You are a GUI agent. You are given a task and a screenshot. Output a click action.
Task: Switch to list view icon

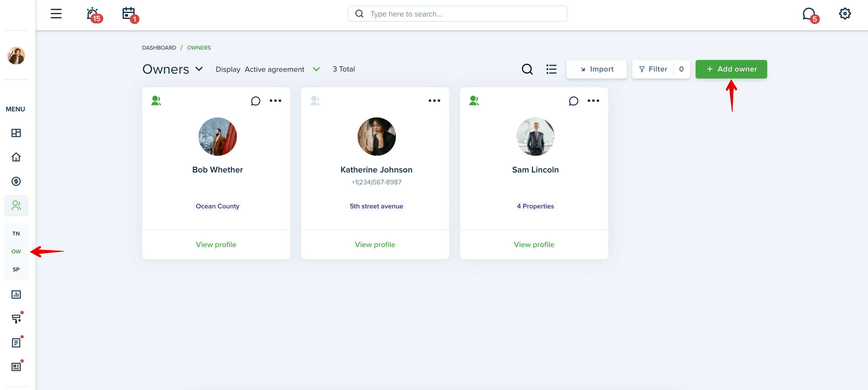[551, 69]
